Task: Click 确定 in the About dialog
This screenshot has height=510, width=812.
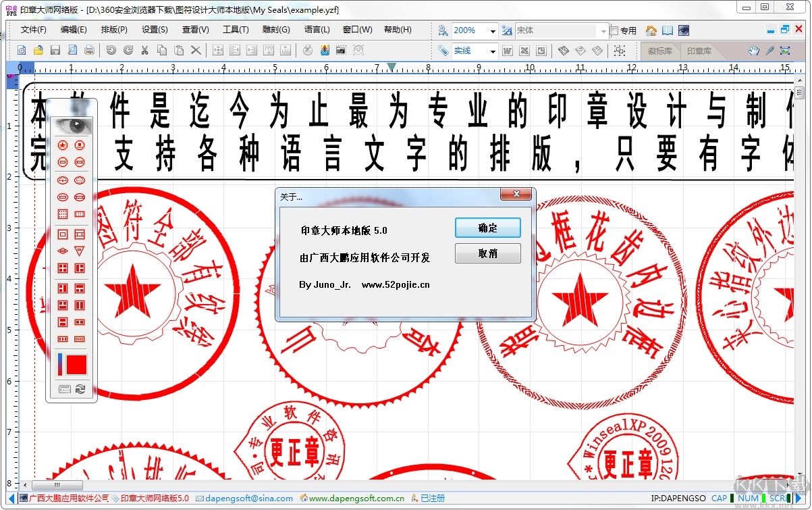Action: click(488, 228)
